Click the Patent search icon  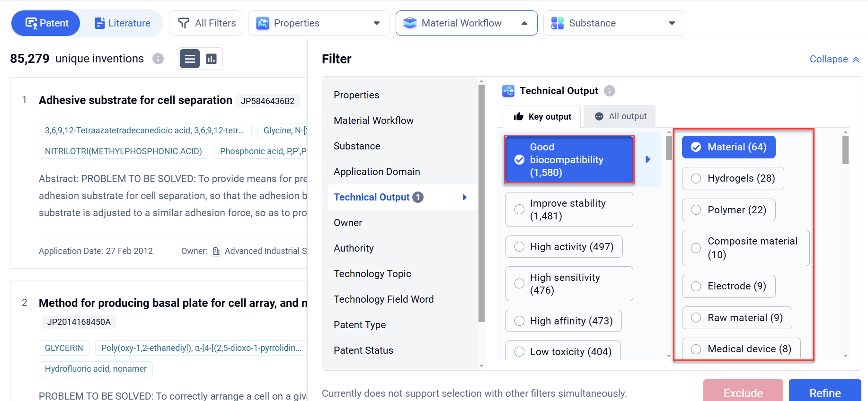coord(31,23)
